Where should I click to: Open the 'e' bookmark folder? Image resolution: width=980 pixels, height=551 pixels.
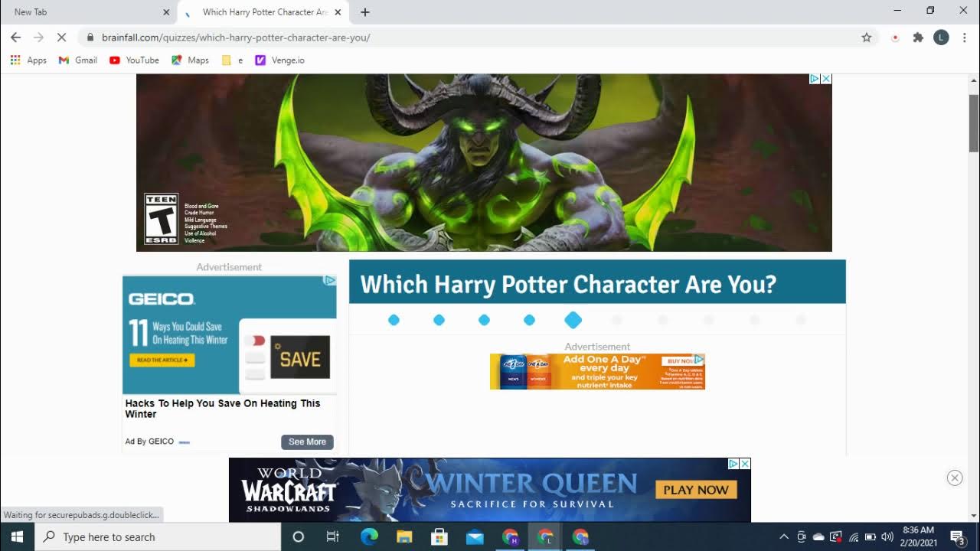(x=232, y=60)
